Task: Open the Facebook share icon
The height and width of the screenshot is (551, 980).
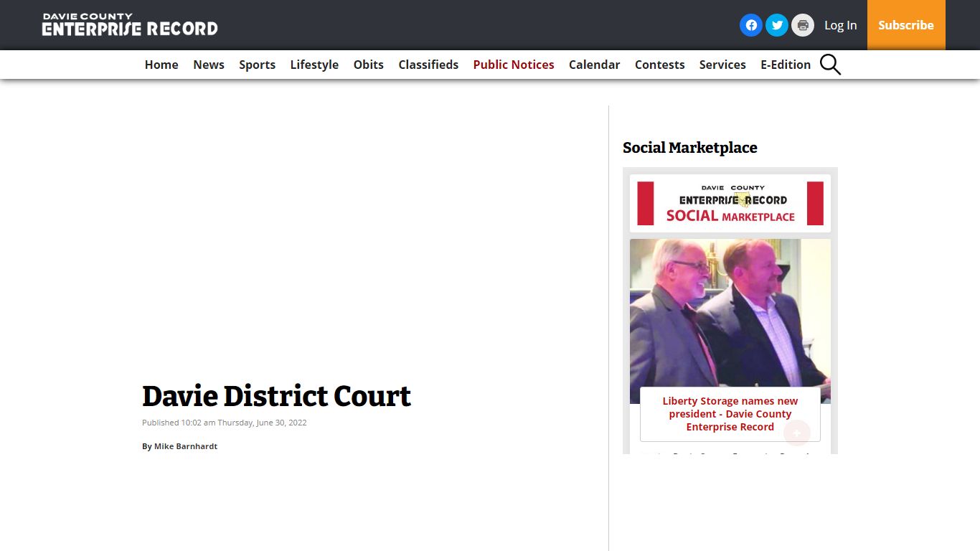Action: [751, 25]
